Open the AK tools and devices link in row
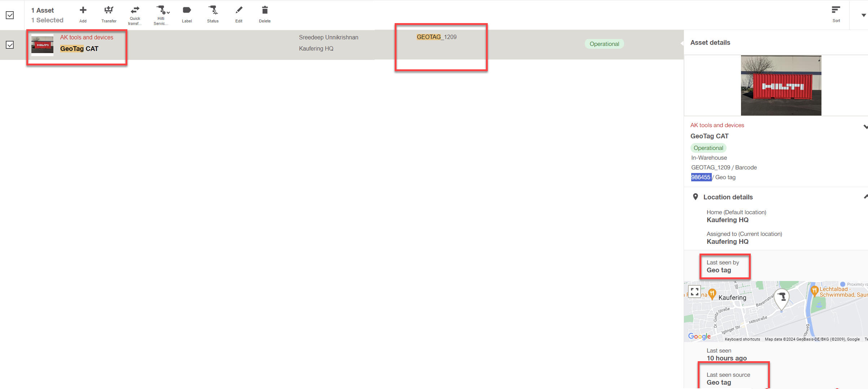Image resolution: width=868 pixels, height=389 pixels. pos(87,37)
